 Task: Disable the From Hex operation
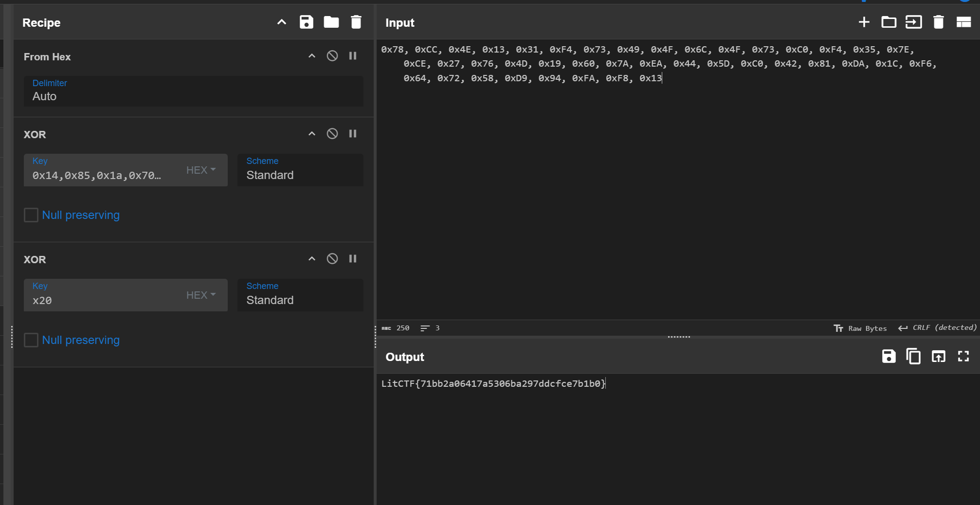coord(332,56)
